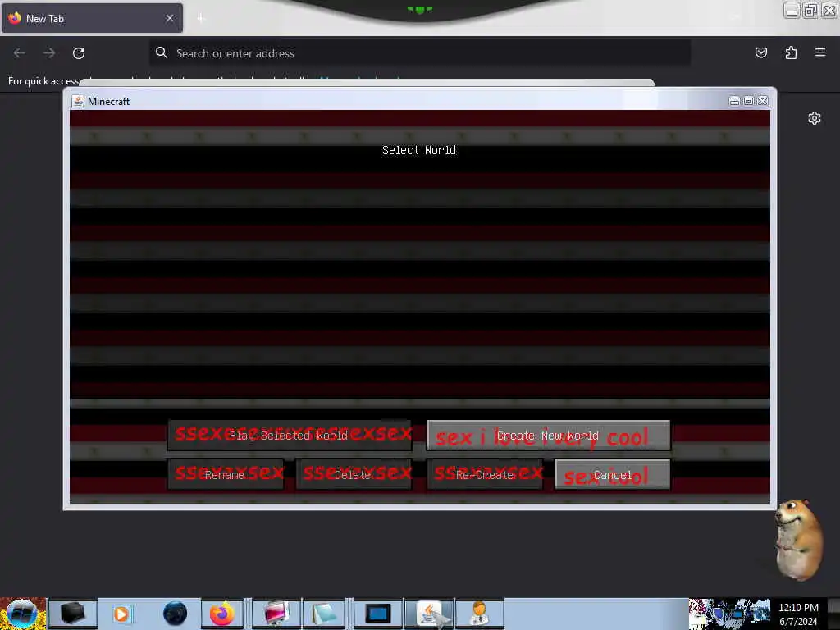Click the Select World heading text
This screenshot has width=840, height=630.
click(x=419, y=151)
